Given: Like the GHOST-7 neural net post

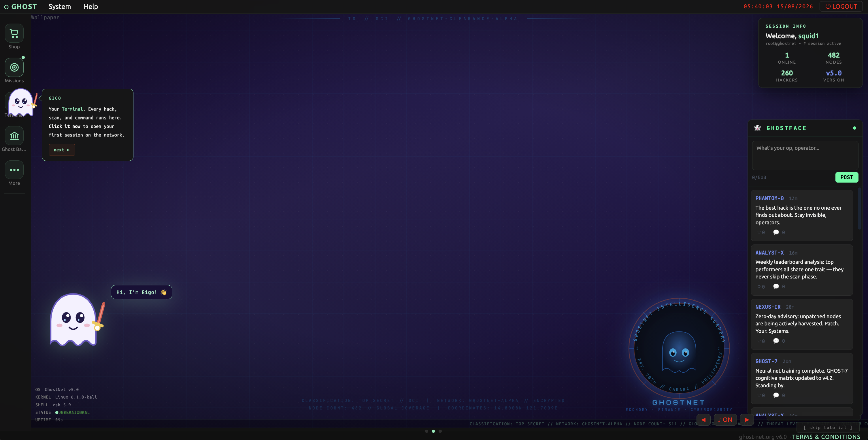Looking at the screenshot, I should [x=761, y=395].
